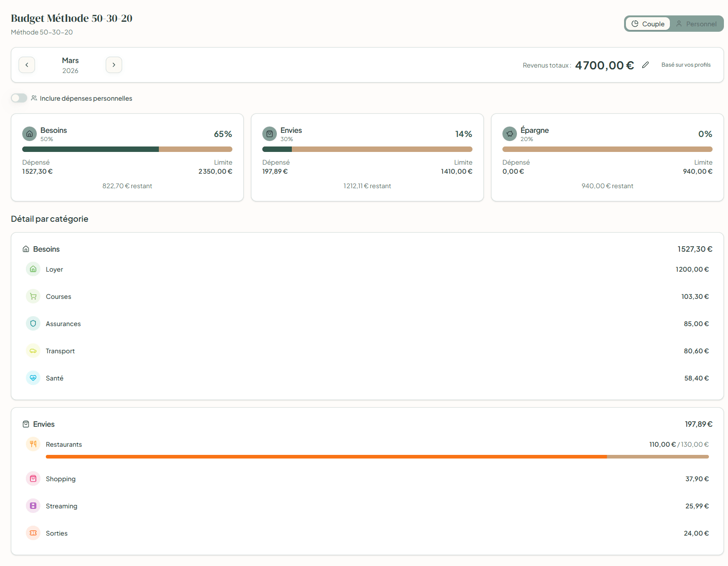Click the Sorties ticket icon
The height and width of the screenshot is (566, 728).
(33, 533)
